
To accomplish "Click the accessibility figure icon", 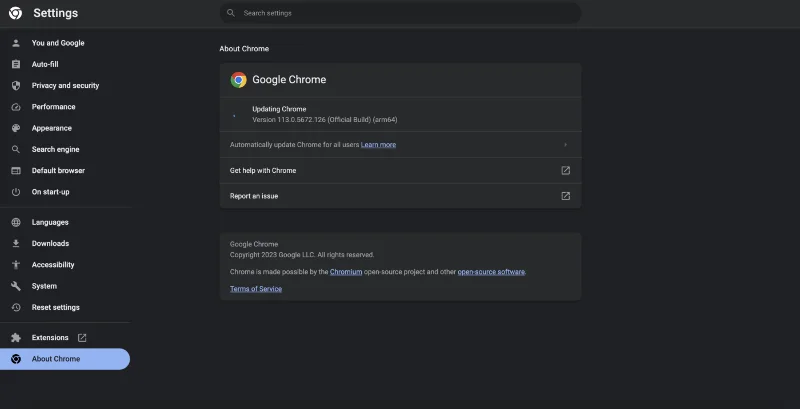I will coord(16,265).
